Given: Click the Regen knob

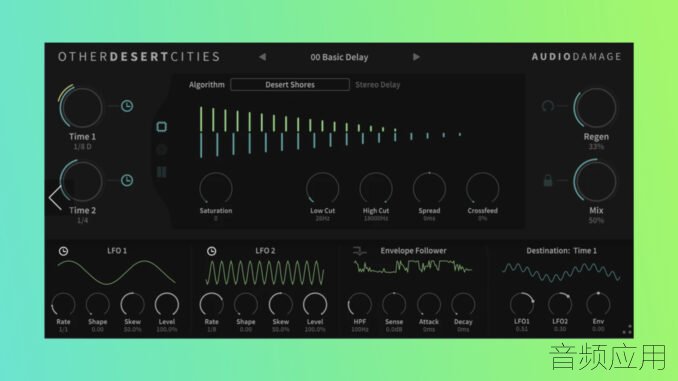Looking at the screenshot, I should pos(596,108).
